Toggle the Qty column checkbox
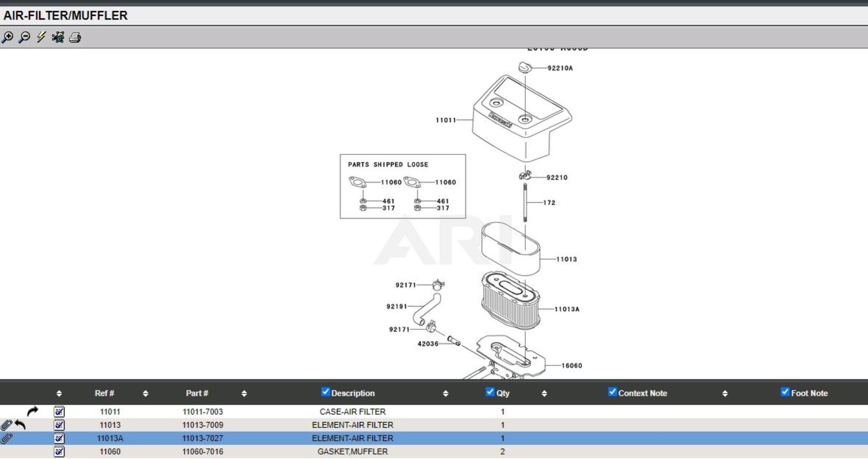868x459 pixels. [x=490, y=392]
